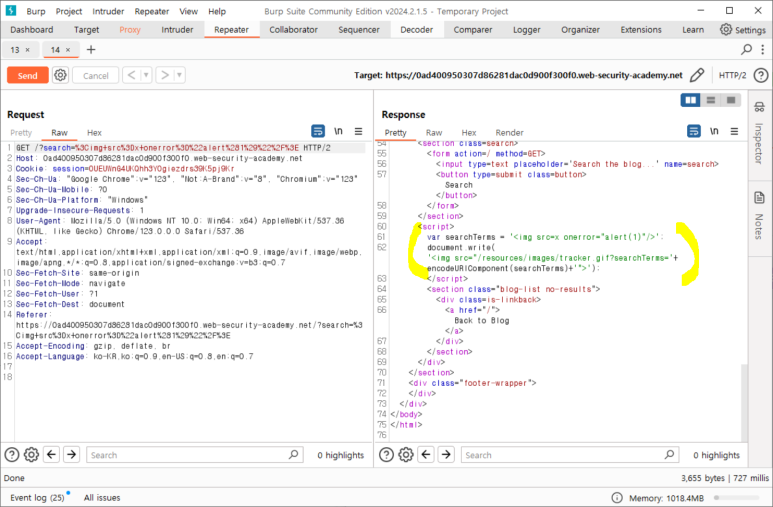Screen dimensions: 773x507
Task: Open the Intruder tool tab
Action: tap(177, 30)
